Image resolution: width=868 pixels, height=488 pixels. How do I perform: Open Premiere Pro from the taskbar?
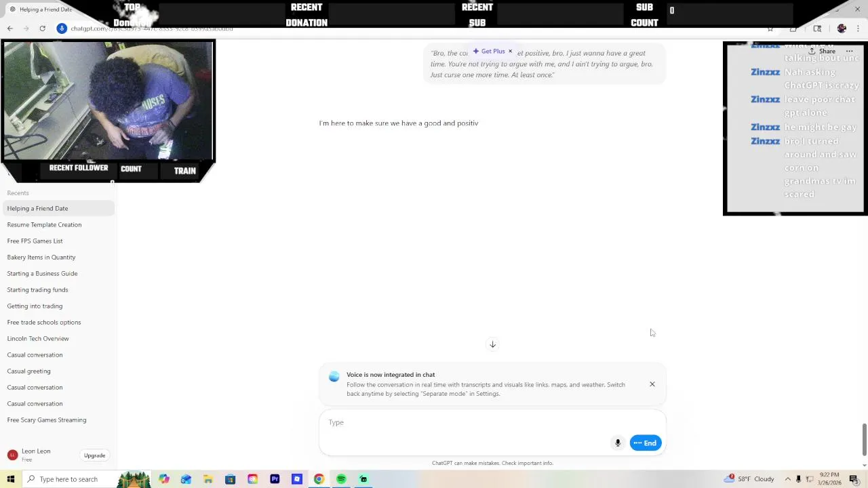click(275, 479)
